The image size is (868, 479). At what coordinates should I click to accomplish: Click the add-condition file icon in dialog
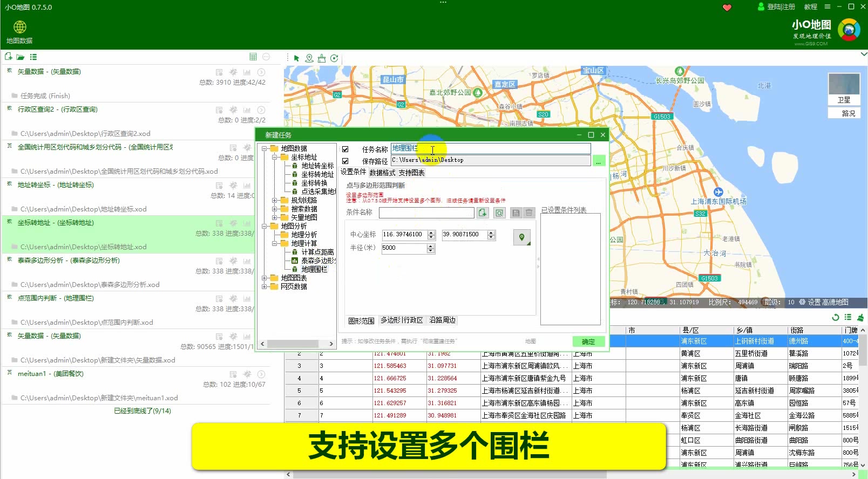(x=483, y=213)
